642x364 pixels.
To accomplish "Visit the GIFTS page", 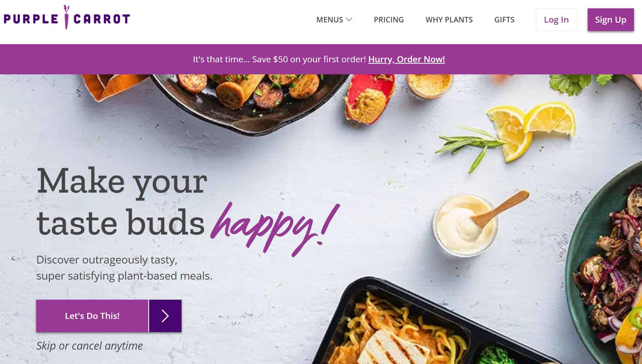I will [504, 20].
